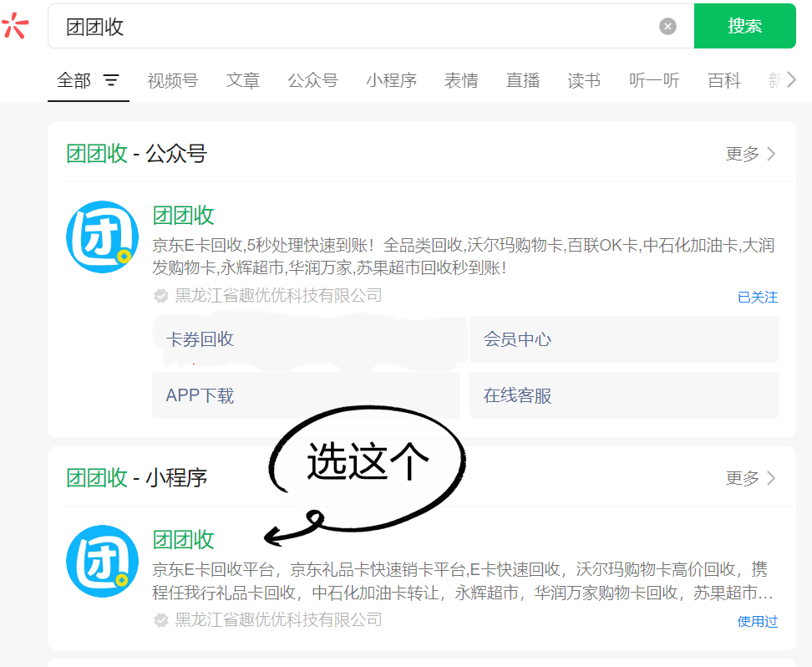812x667 pixels.
Task: Switch to the 公众号 tab
Action: coord(312,80)
